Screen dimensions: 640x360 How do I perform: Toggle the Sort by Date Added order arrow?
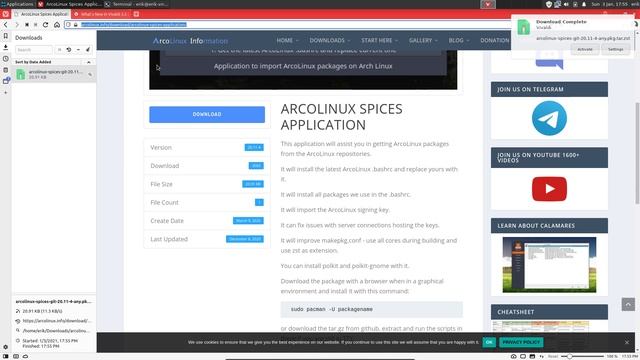89,62
